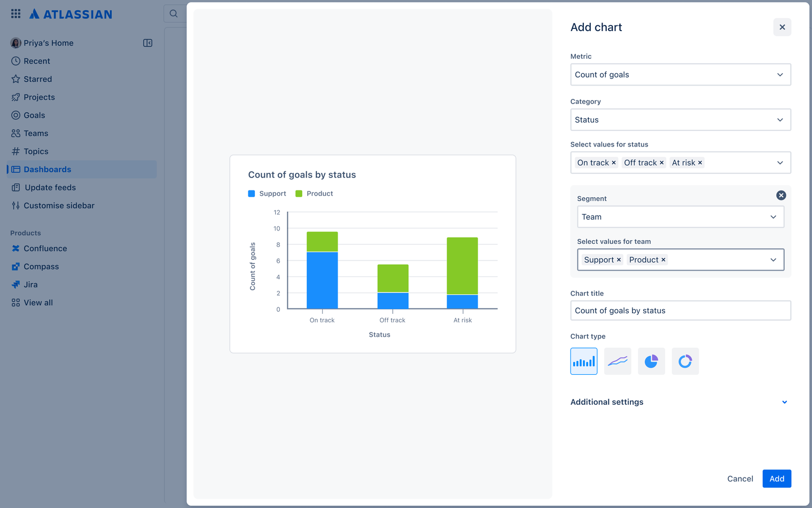812x508 pixels.
Task: Open Dashboards from the sidebar
Action: point(47,169)
